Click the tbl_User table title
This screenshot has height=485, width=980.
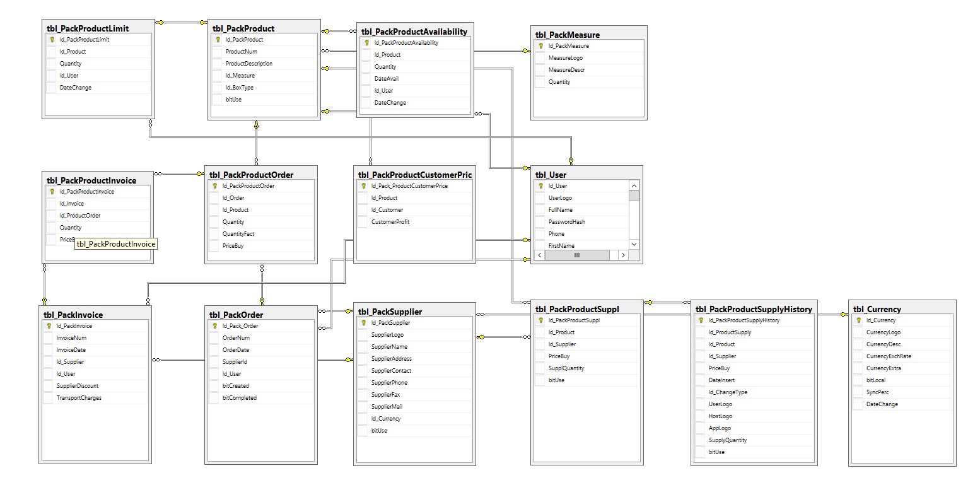(551, 175)
